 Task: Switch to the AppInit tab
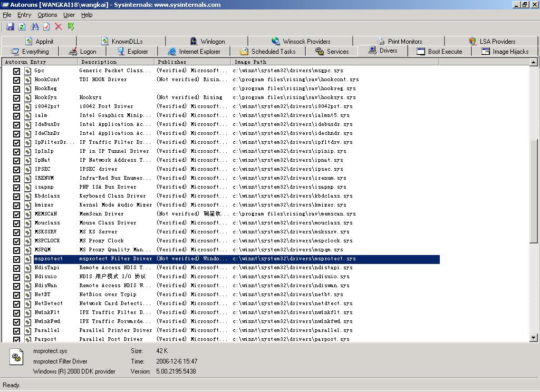(x=39, y=41)
